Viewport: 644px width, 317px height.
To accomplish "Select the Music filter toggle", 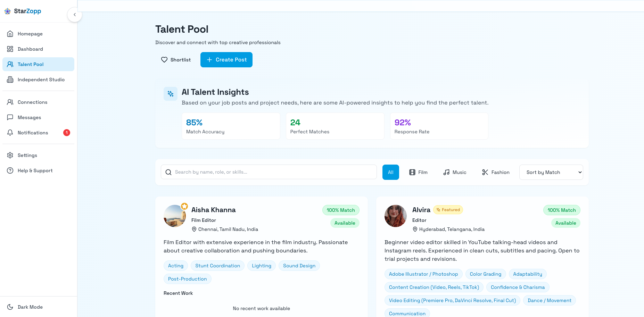I will click(x=454, y=172).
